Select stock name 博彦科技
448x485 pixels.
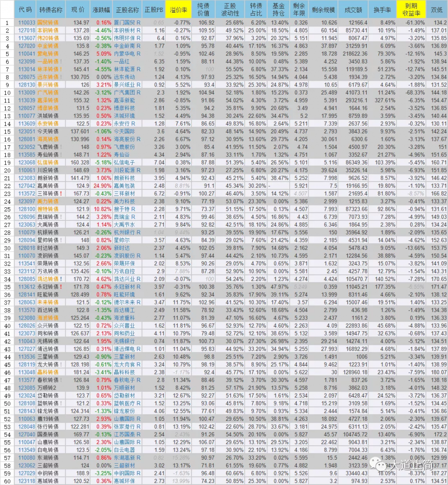124,108
